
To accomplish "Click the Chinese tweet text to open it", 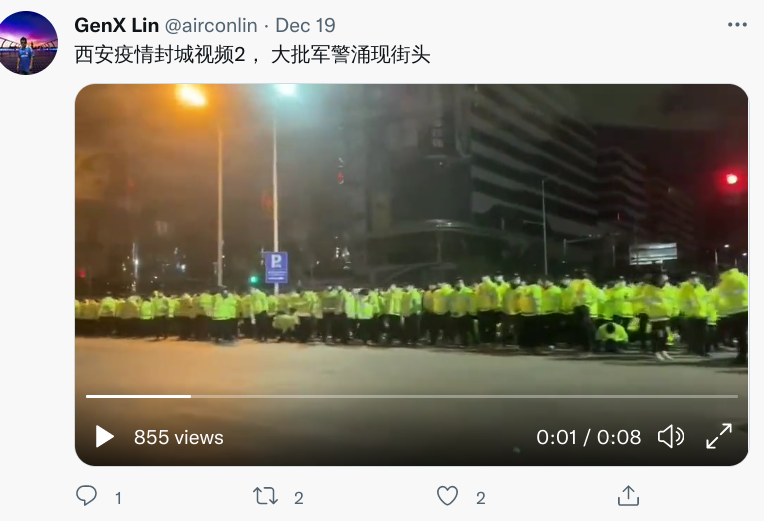I will tap(252, 55).
